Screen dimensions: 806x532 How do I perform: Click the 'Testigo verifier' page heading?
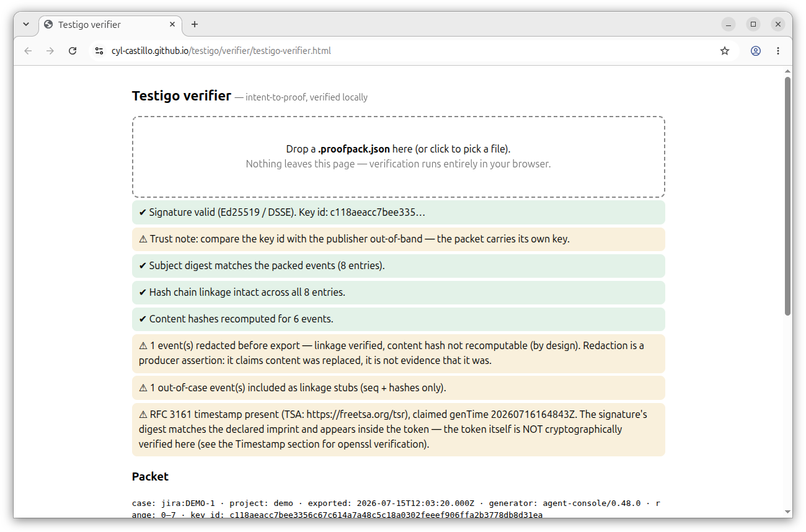[182, 96]
